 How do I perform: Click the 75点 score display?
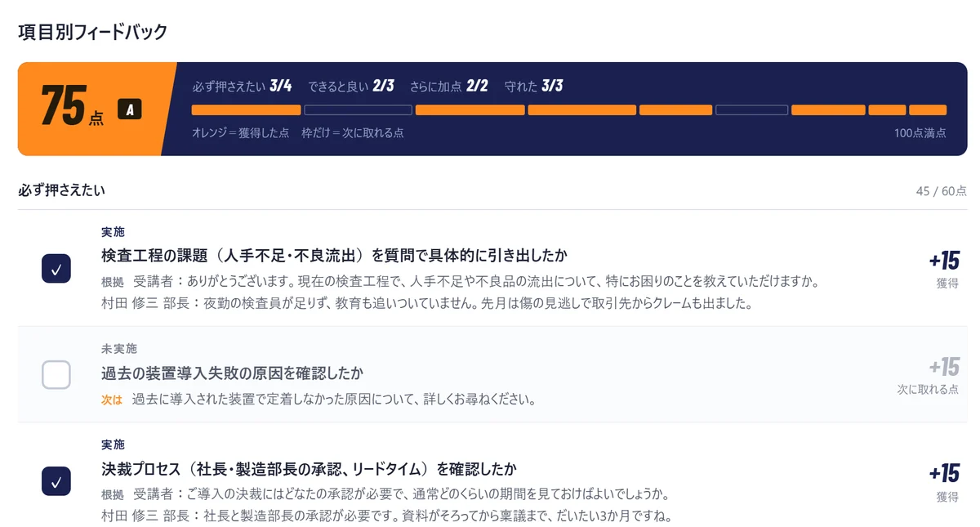coord(72,108)
